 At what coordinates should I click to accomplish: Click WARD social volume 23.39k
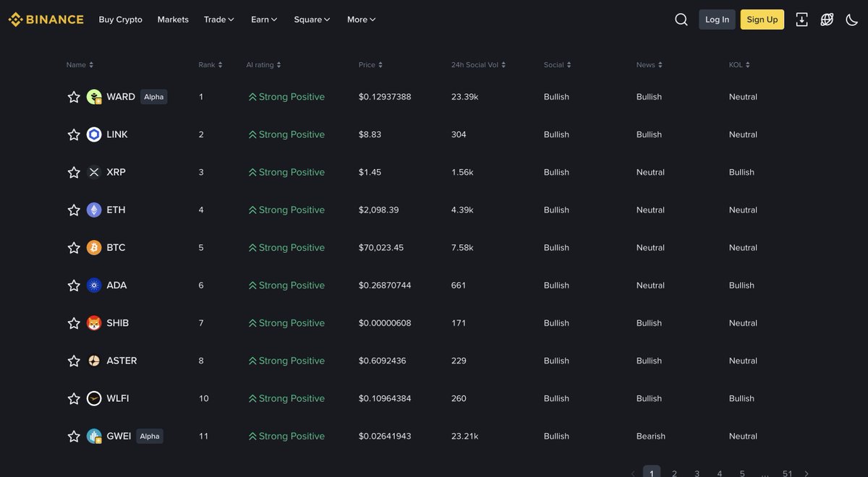[x=464, y=97]
